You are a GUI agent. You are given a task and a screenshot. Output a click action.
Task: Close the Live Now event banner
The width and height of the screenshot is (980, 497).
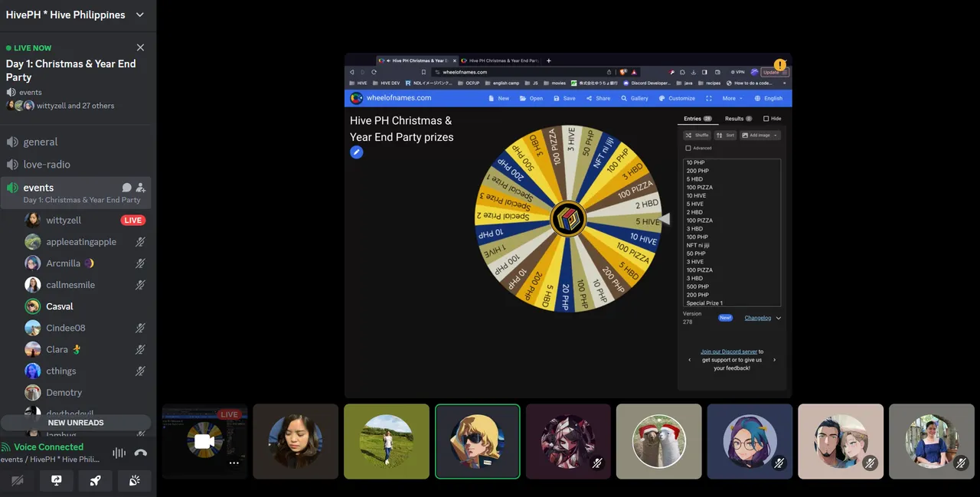140,47
